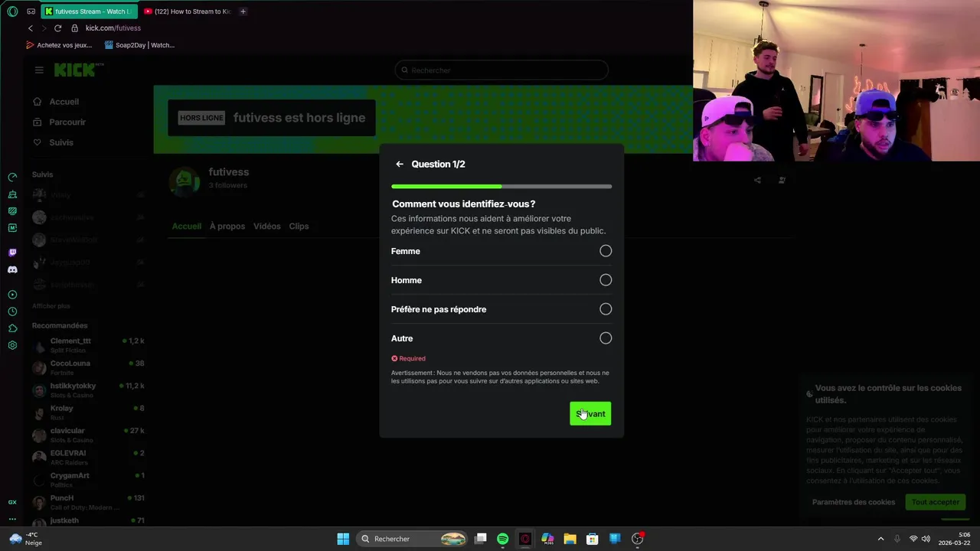Open the Soap2Day bookmark

tap(139, 45)
